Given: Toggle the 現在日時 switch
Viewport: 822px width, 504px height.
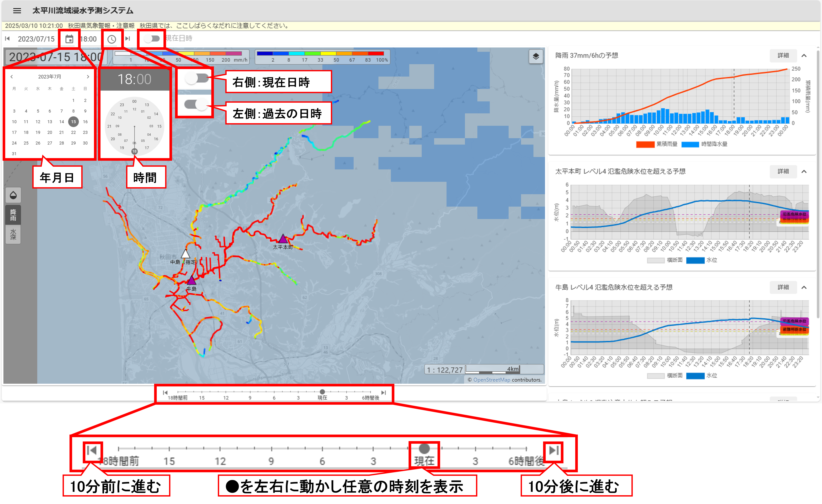Looking at the screenshot, I should pos(152,39).
